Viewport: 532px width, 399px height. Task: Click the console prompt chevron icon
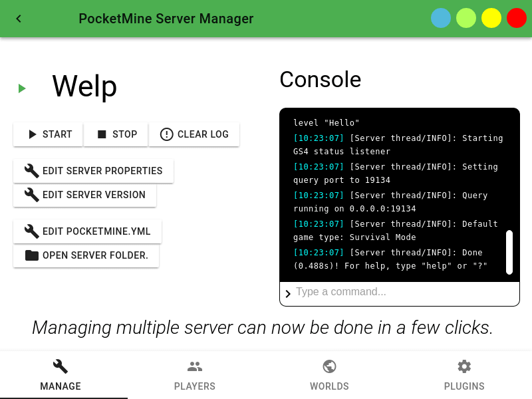click(288, 293)
